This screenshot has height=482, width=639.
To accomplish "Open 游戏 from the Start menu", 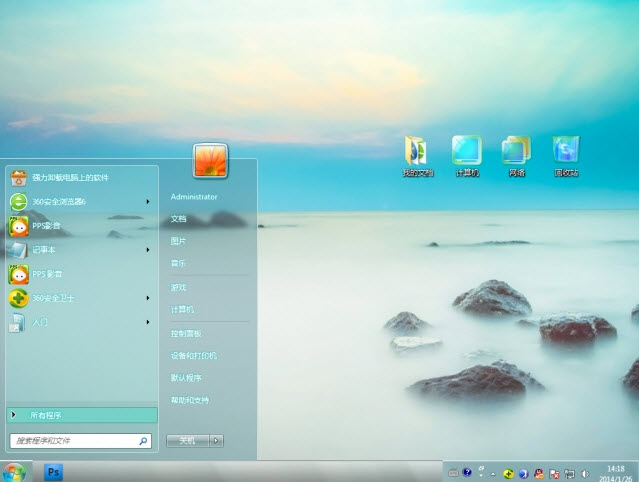I will point(178,288).
